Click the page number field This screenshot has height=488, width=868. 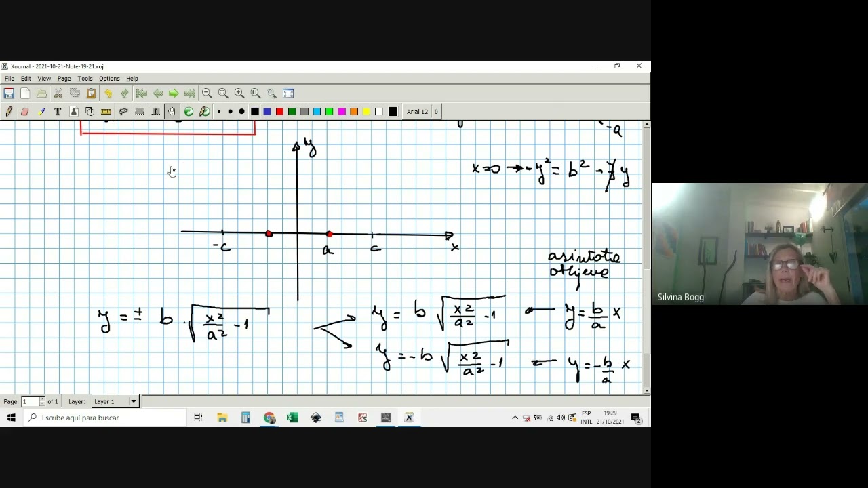pyautogui.click(x=30, y=402)
